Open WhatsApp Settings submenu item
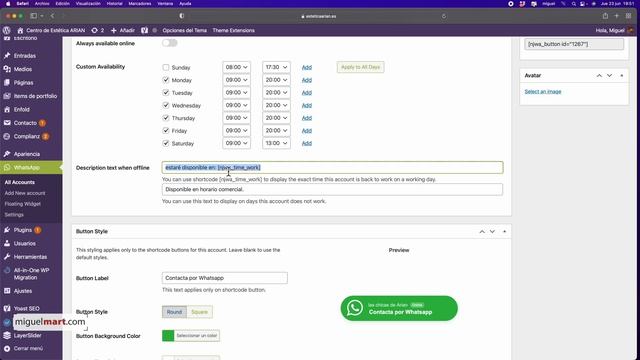Screen dimensions: 640x360 pyautogui.click(x=14, y=214)
